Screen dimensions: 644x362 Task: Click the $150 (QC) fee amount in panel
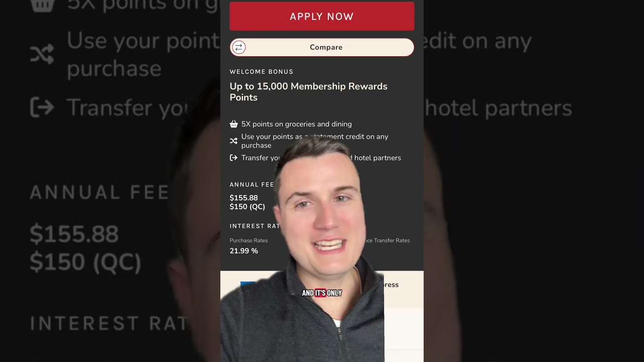247,207
